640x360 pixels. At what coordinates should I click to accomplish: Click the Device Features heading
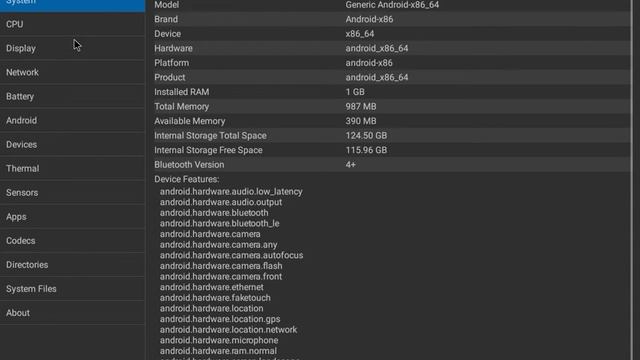187,179
